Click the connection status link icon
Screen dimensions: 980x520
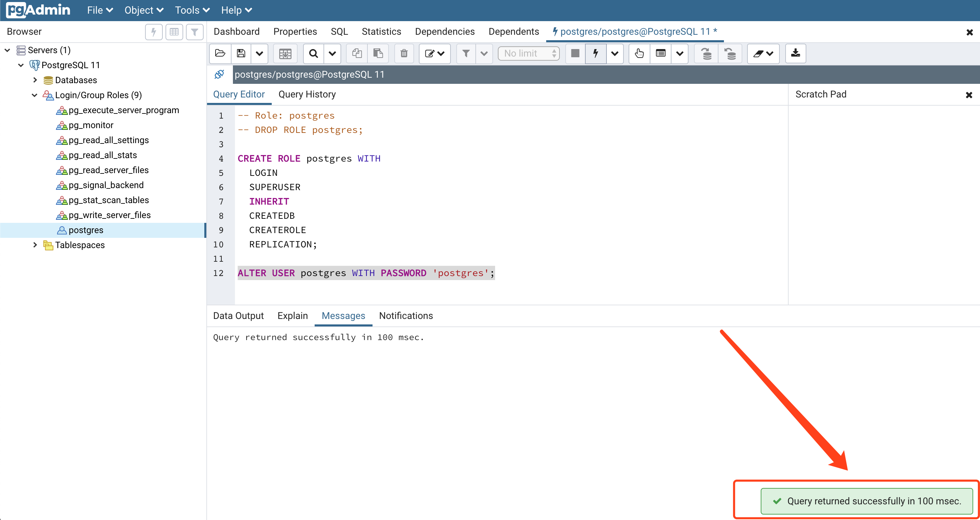tap(220, 74)
